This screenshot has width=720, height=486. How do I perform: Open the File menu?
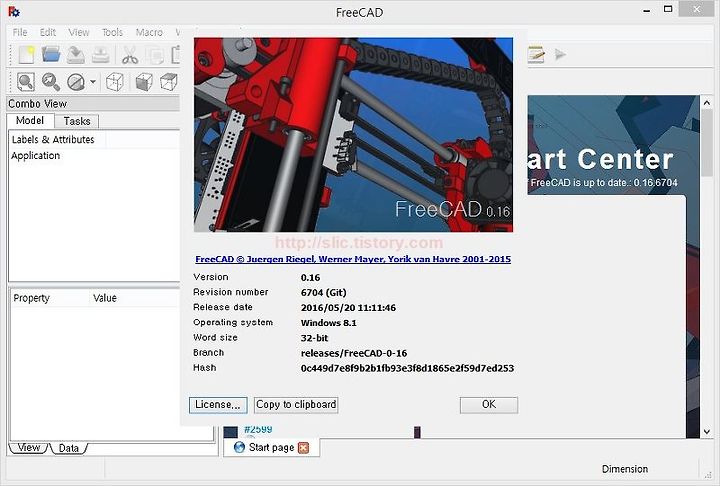click(x=20, y=32)
